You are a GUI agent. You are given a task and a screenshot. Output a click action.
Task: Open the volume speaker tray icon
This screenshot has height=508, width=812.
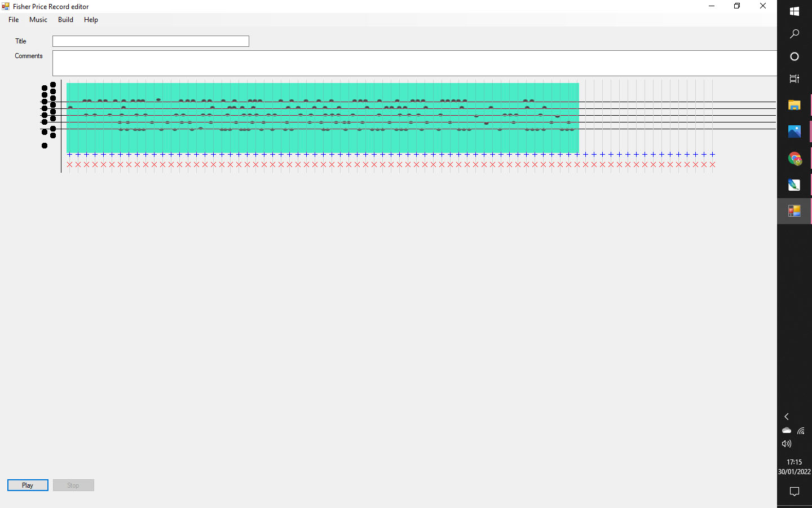coord(787,444)
